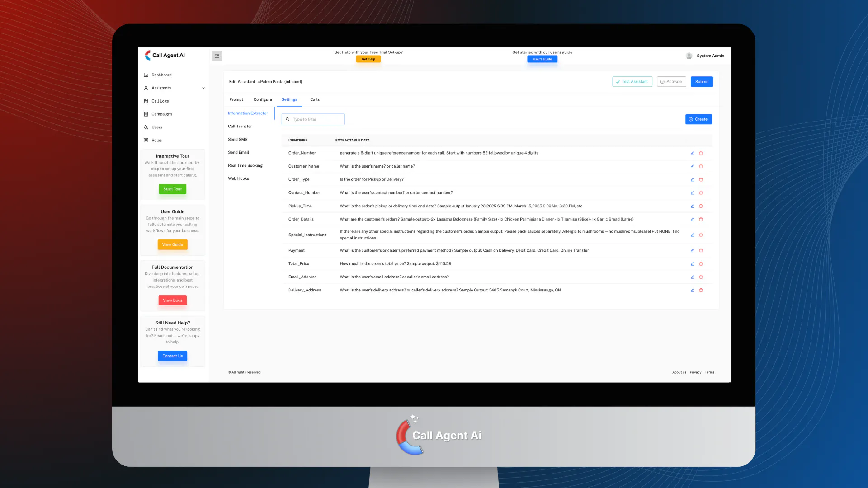Open the Prompt tab
The height and width of the screenshot is (488, 868).
[236, 99]
